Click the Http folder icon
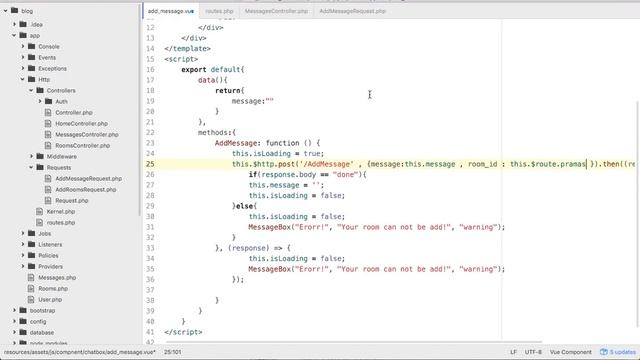 pyautogui.click(x=32, y=79)
